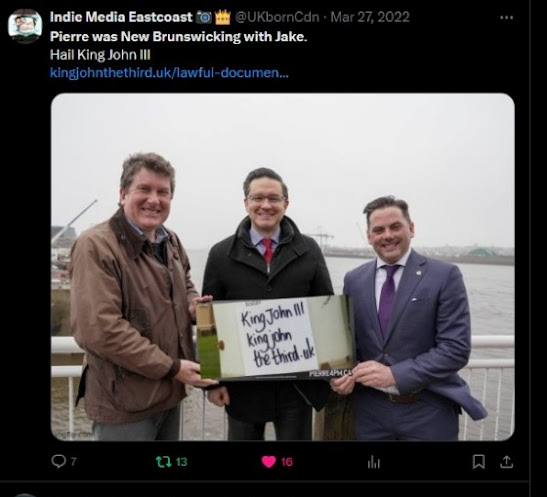Open the Mar 27, 2022 timestamp link
The width and height of the screenshot is (547, 497).
[x=370, y=17]
